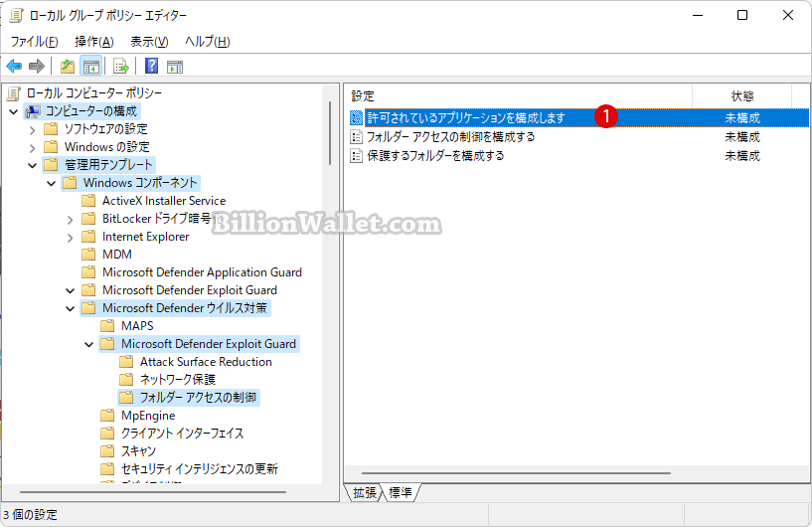Screen dimensions: 812x527
Task: Open the ヘルプ(H) menu
Action: point(207,42)
